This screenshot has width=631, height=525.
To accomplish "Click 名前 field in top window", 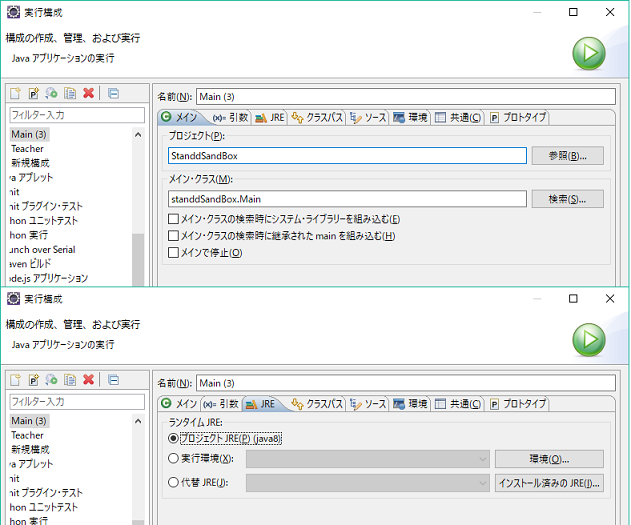I will pyautogui.click(x=406, y=97).
